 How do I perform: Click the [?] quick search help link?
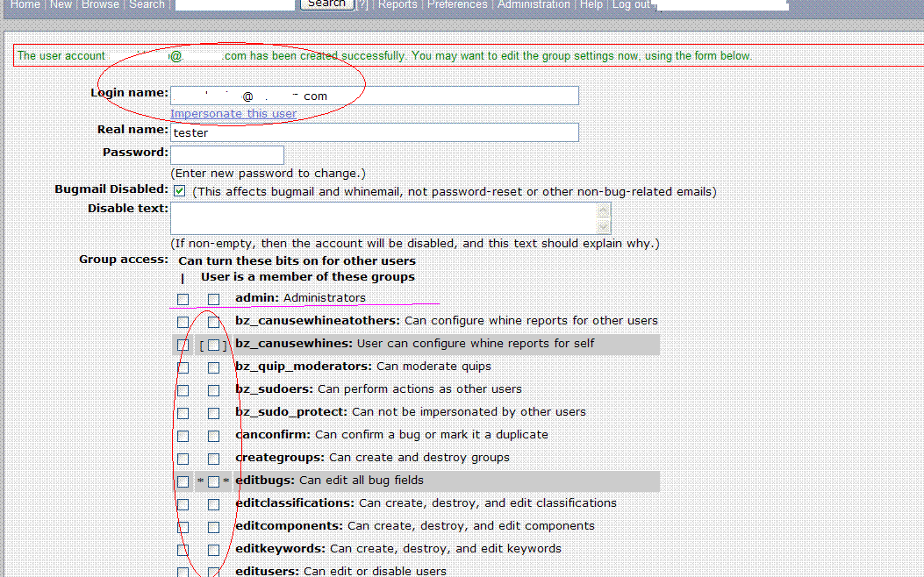point(362,4)
